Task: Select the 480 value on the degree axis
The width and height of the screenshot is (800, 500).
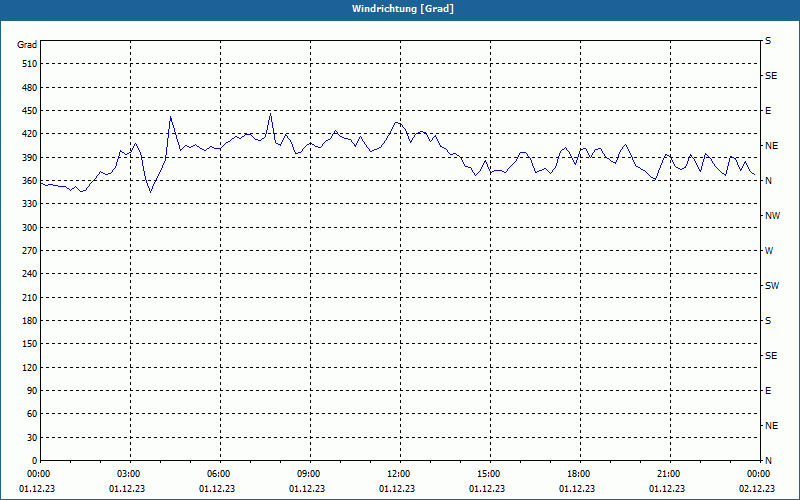Action: [x=30, y=88]
